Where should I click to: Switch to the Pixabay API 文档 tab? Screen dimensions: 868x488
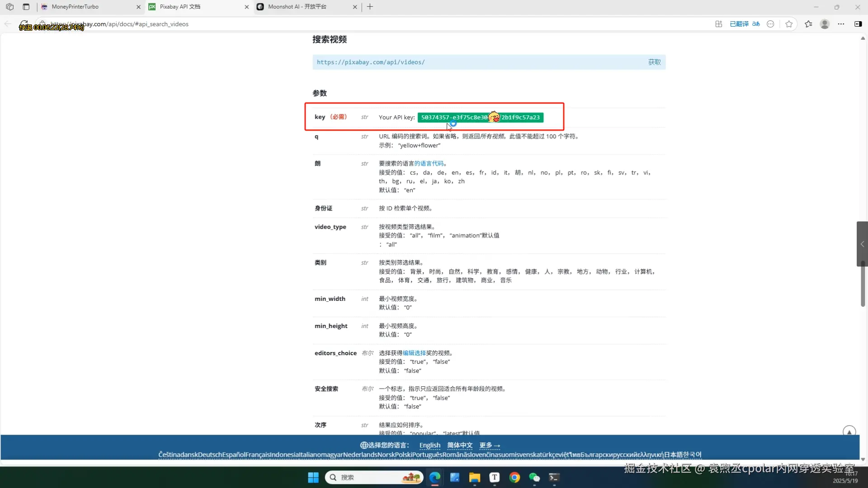pyautogui.click(x=199, y=7)
